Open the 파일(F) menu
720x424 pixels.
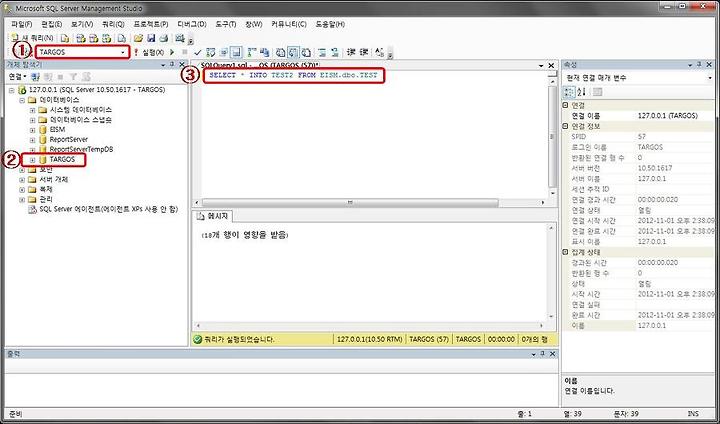pos(21,24)
